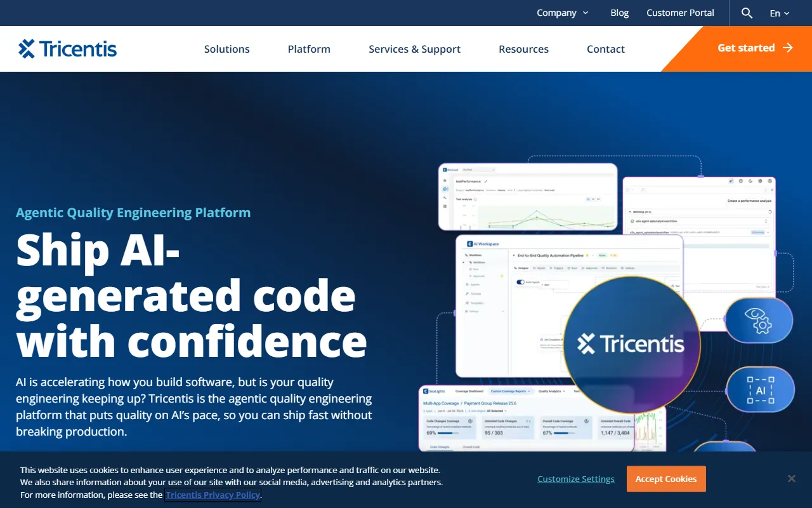Image resolution: width=812 pixels, height=508 pixels.
Task: Click the Blog link
Action: point(620,13)
